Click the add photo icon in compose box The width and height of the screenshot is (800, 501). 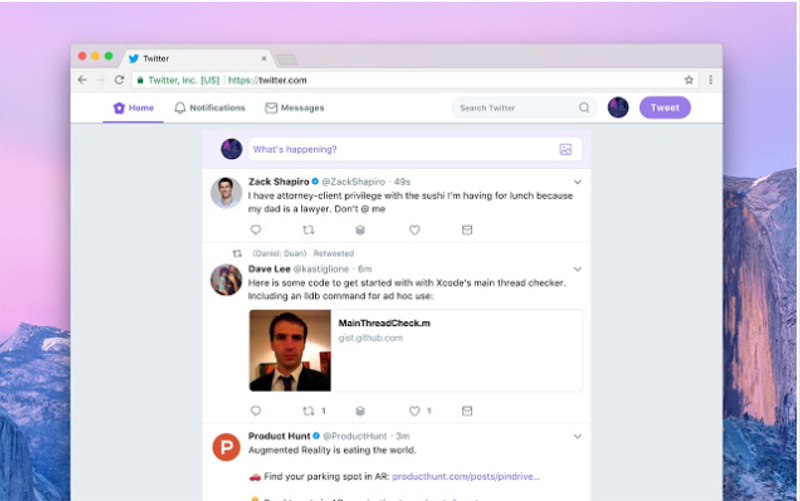(x=565, y=150)
